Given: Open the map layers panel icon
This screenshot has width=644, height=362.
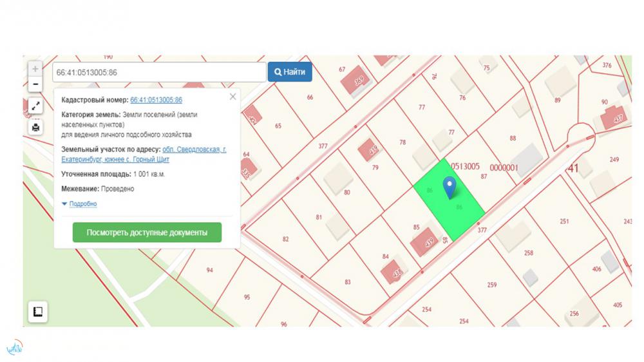Looking at the screenshot, I should 37,312.
